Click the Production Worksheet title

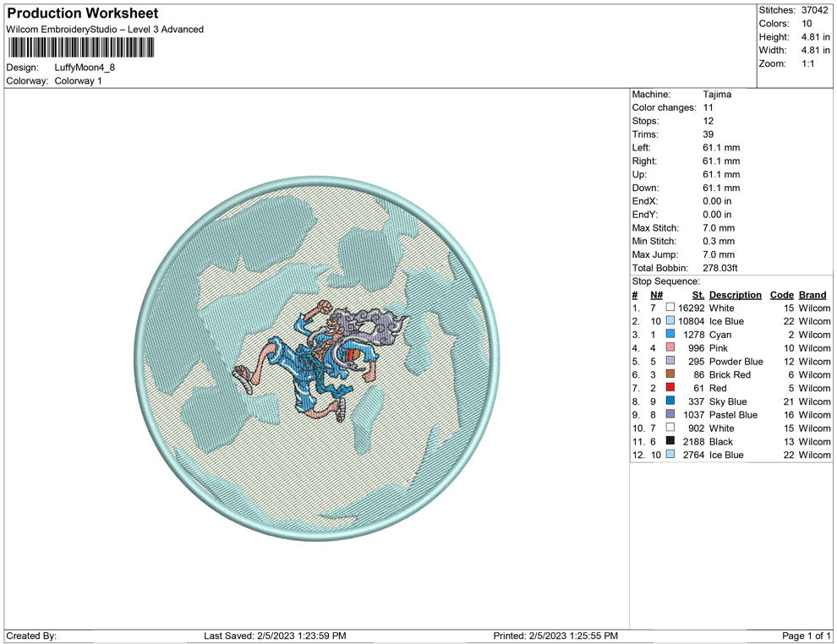[x=82, y=14]
